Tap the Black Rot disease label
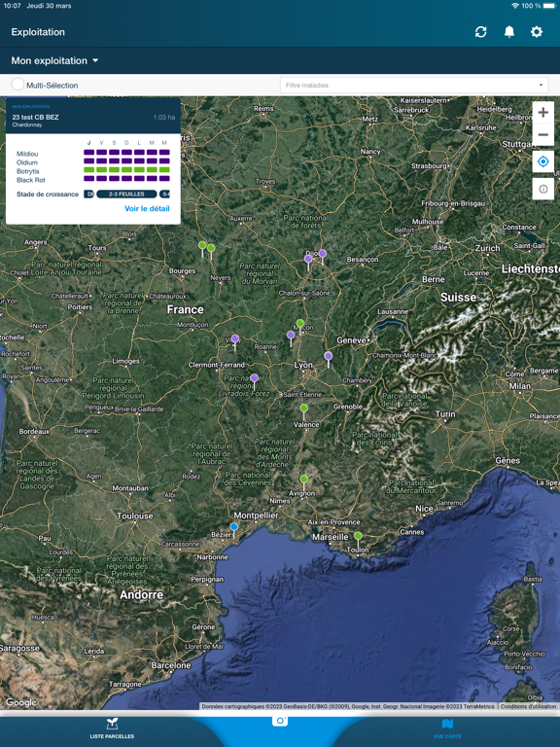The image size is (560, 747). [x=31, y=180]
